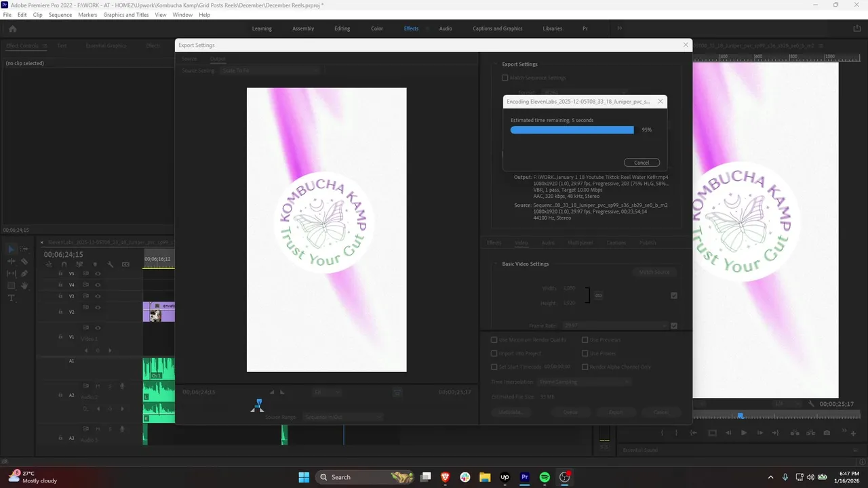Solo track A2 with S button
Screen dimensions: 868x488
tap(110, 386)
